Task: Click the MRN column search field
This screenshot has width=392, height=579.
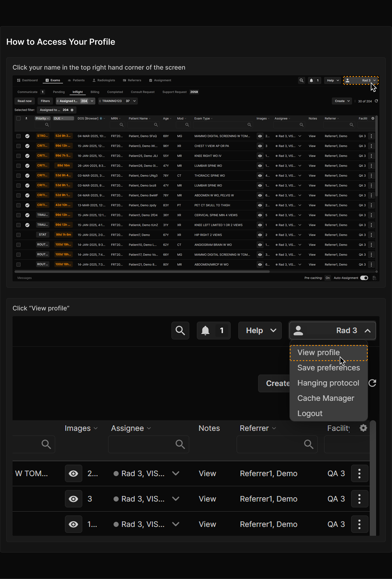Action: tap(117, 125)
